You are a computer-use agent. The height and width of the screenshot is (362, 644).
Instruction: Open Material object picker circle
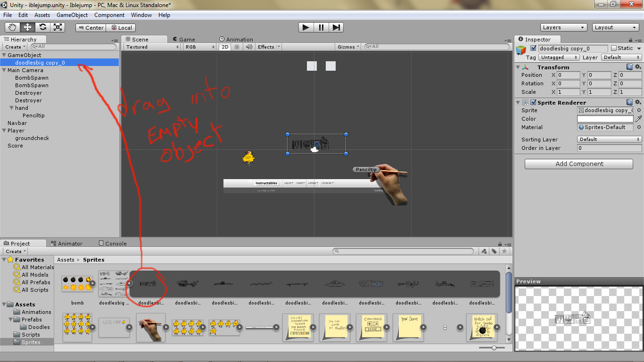click(x=639, y=127)
